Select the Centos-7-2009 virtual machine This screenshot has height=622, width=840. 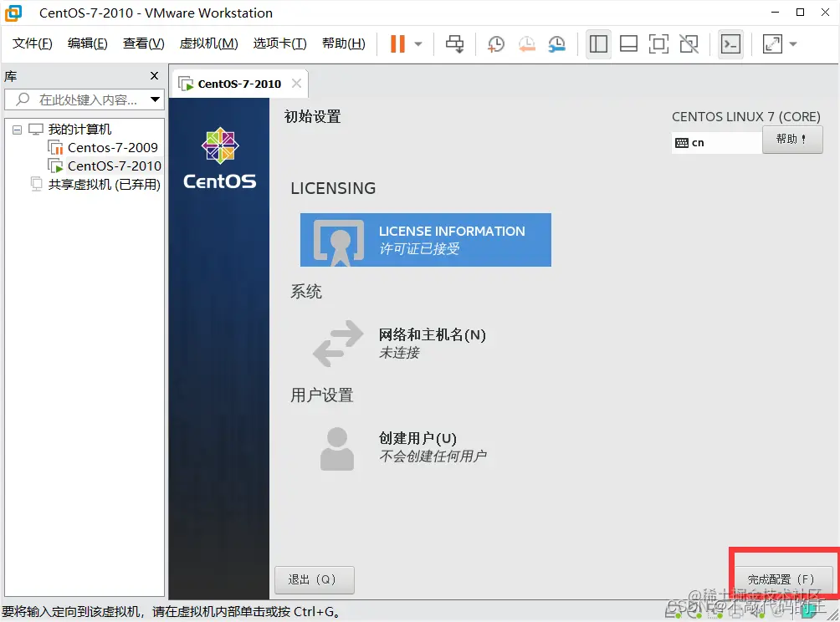click(x=112, y=147)
